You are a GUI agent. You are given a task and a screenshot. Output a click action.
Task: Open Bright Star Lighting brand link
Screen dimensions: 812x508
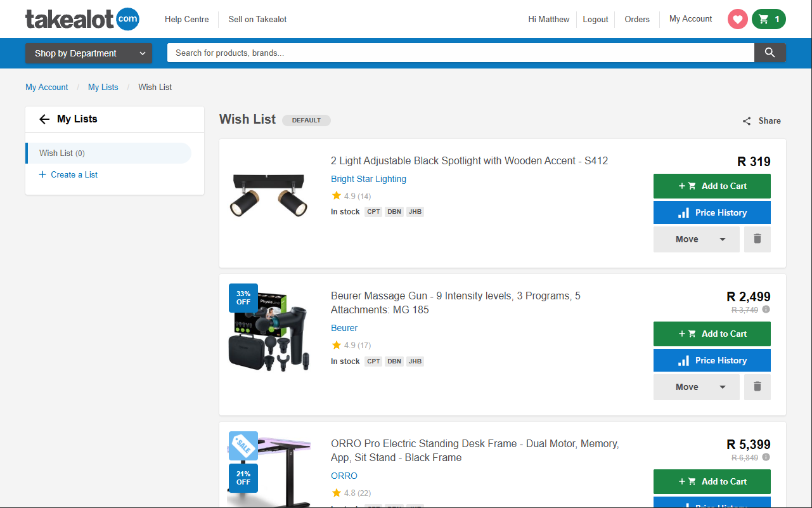click(369, 179)
